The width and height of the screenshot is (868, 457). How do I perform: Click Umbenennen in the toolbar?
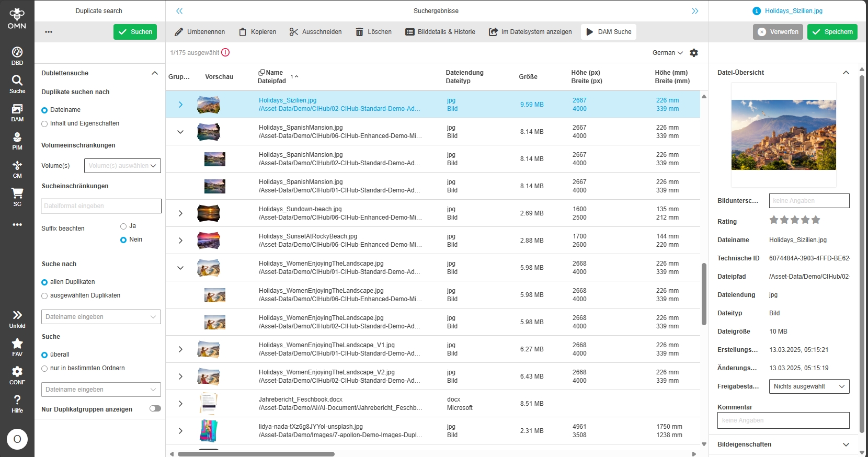coord(200,32)
